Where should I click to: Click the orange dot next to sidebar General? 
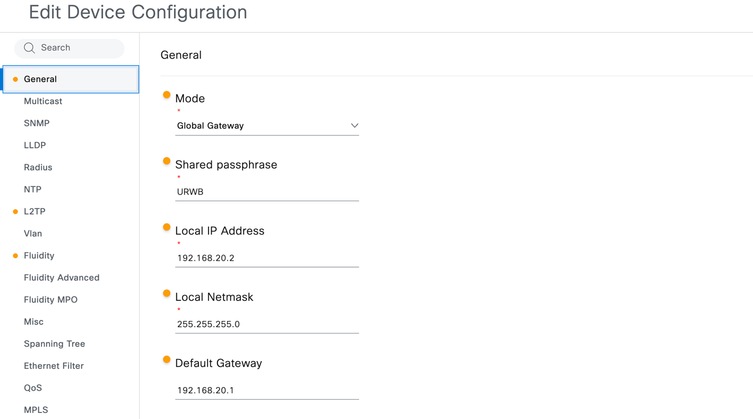(15, 79)
